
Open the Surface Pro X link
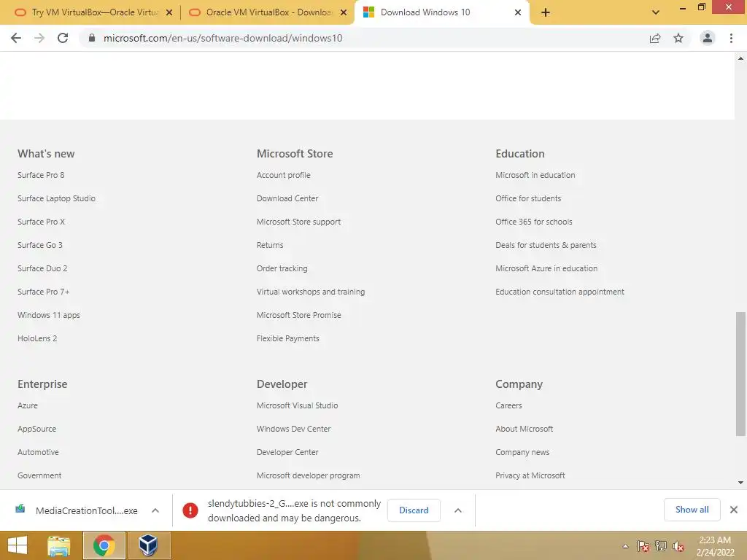point(41,222)
